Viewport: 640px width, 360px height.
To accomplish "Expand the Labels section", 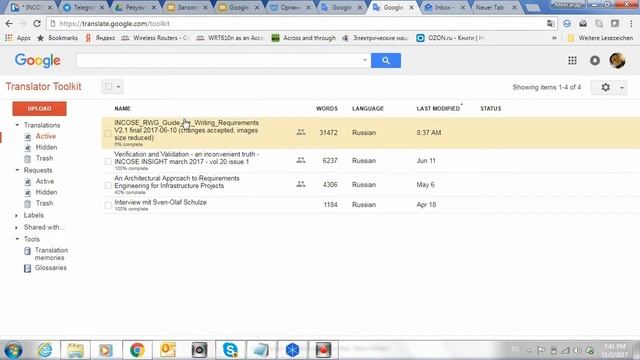I will 16,215.
